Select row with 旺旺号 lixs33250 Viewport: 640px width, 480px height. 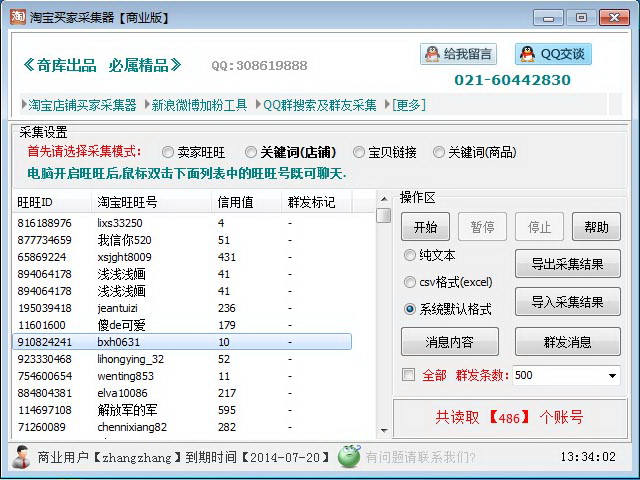(x=182, y=223)
